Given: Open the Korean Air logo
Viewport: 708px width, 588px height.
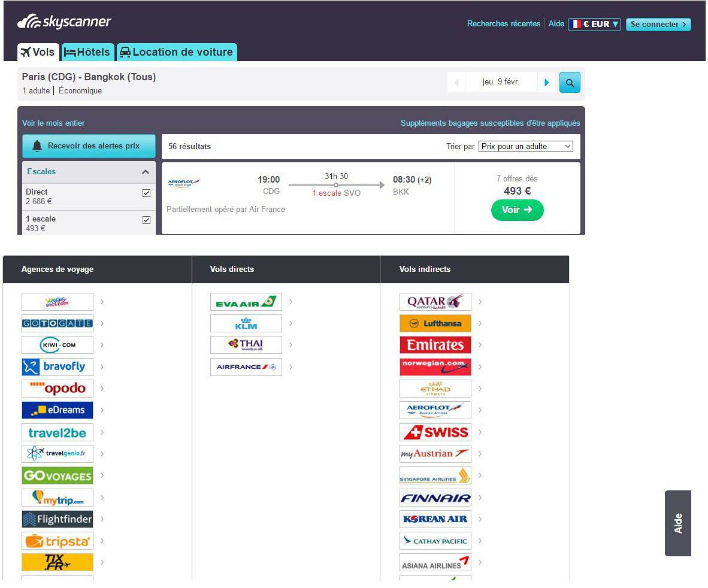Looking at the screenshot, I should tap(435, 519).
